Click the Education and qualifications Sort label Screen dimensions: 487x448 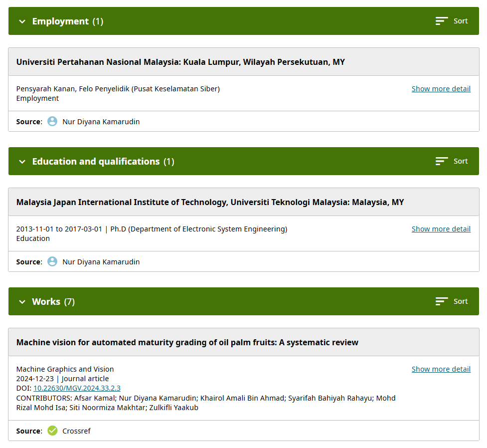pyautogui.click(x=461, y=161)
